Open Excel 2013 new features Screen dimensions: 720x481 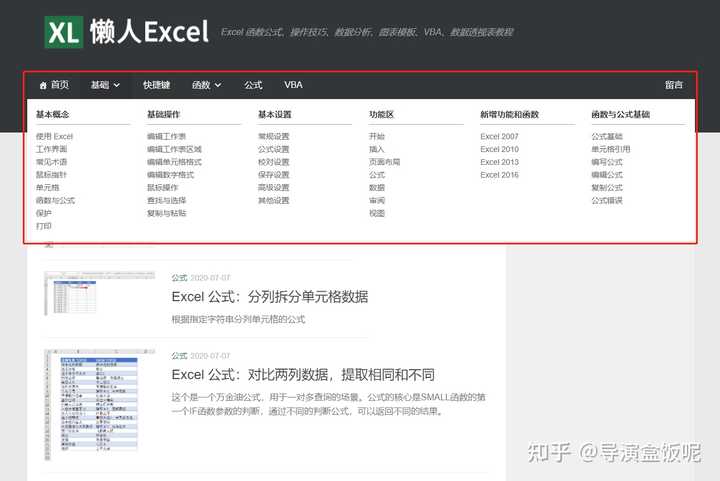point(499,162)
